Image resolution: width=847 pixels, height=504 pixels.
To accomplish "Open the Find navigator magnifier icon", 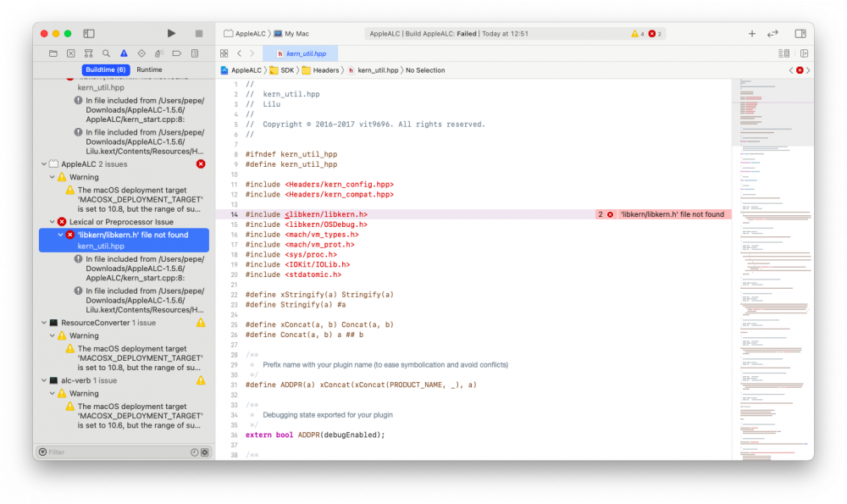I will (x=106, y=53).
